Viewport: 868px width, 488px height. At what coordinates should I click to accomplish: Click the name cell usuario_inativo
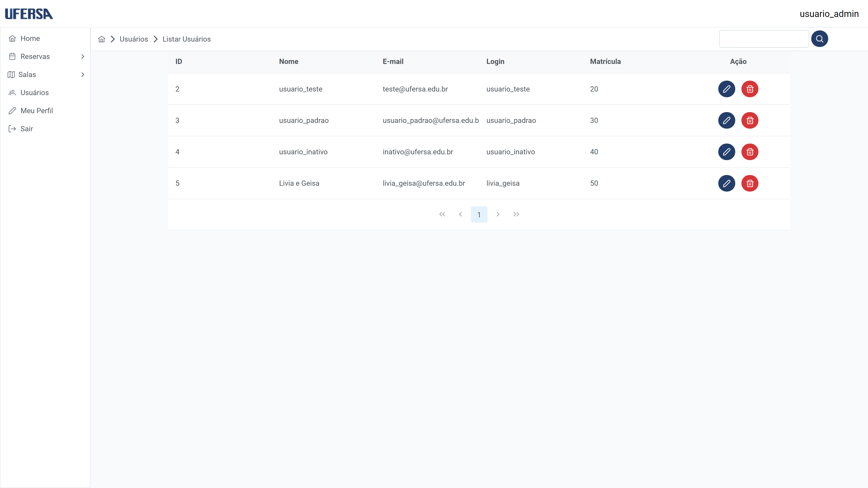pos(303,152)
